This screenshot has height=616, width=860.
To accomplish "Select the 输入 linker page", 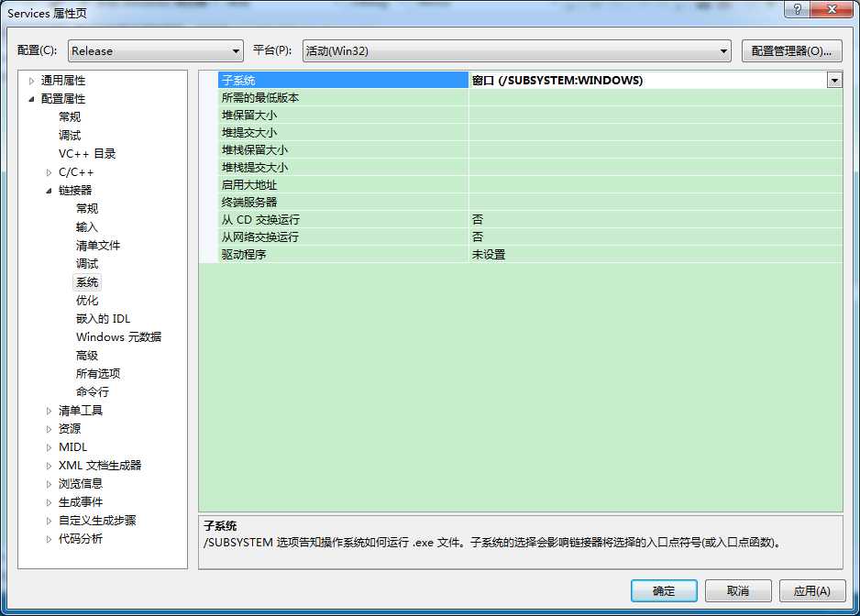I will click(87, 226).
